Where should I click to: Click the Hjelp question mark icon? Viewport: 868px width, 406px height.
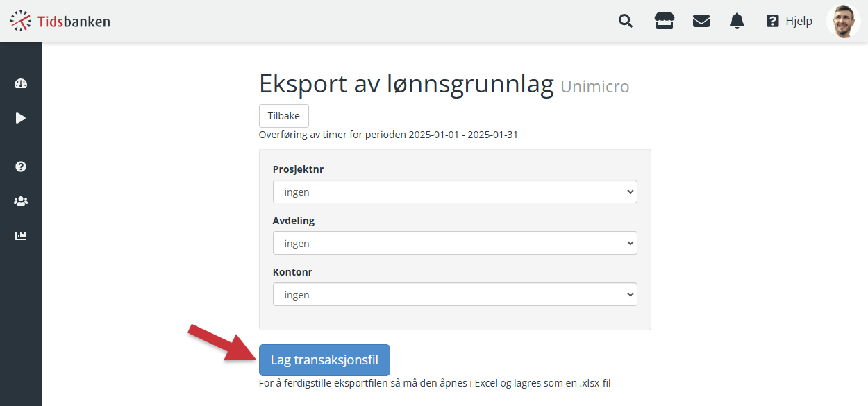pyautogui.click(x=772, y=21)
